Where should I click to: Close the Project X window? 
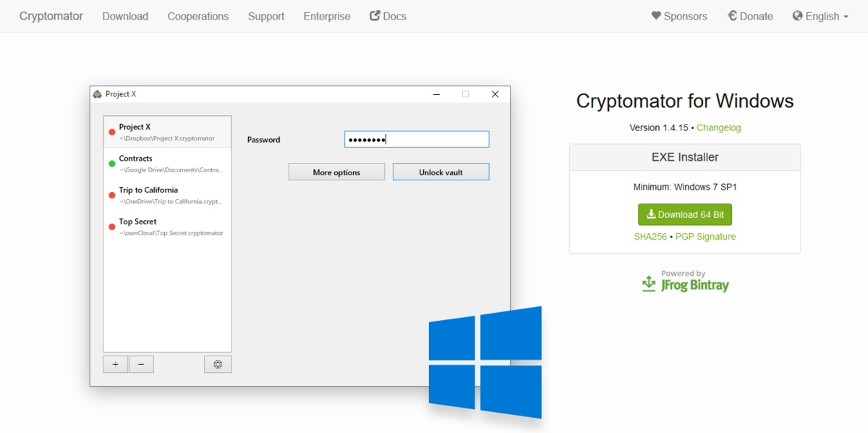[x=495, y=94]
